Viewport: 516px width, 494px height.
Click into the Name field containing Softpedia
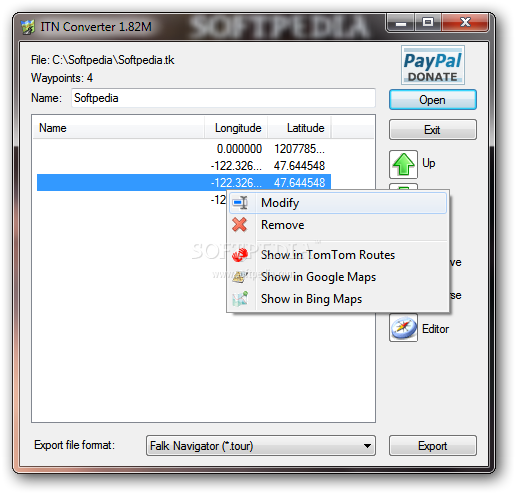tap(223, 98)
